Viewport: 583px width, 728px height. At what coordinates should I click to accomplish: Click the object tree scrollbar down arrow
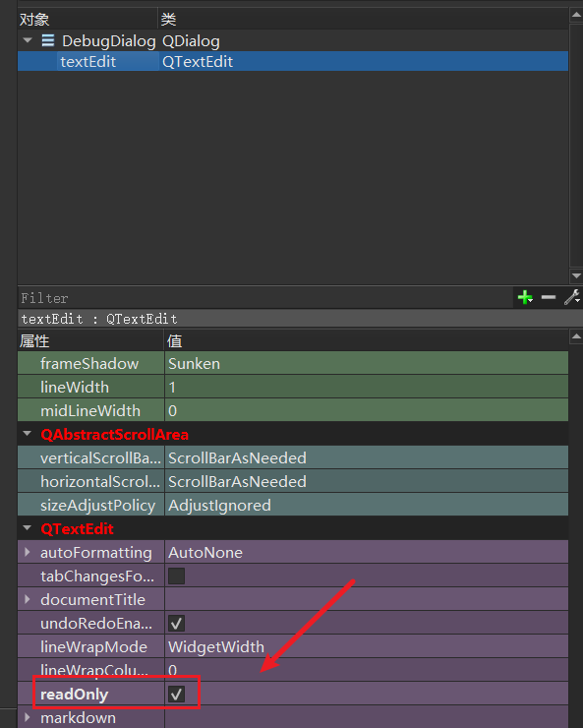point(576,275)
